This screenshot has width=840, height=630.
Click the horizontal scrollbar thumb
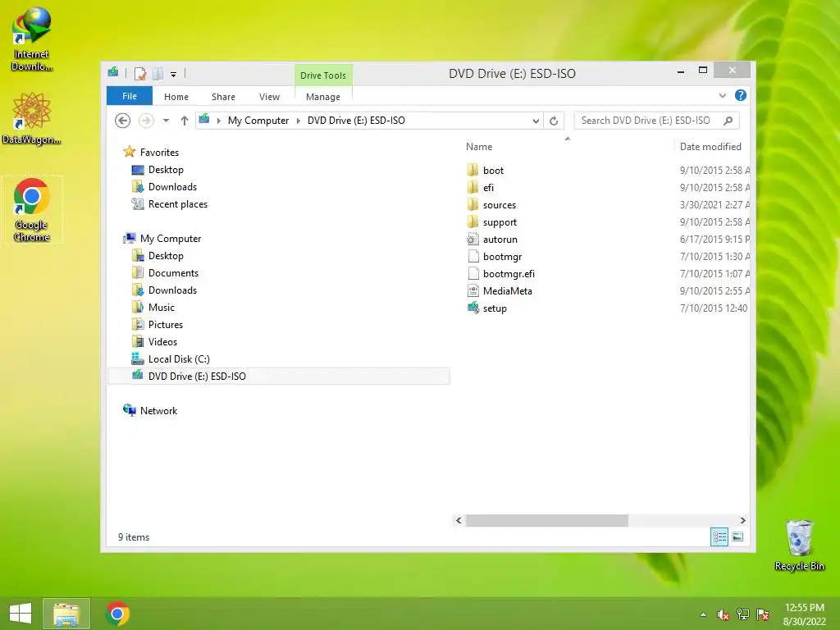[546, 520]
